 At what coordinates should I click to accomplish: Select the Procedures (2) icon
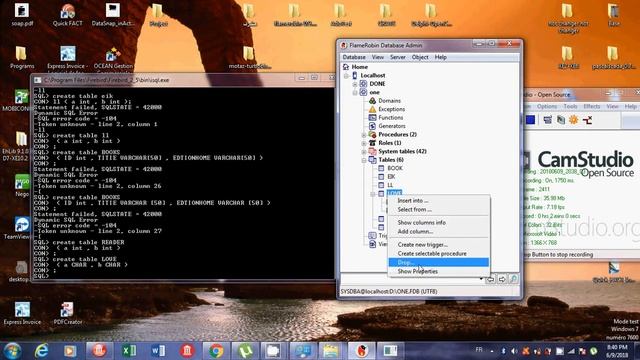tap(372, 134)
